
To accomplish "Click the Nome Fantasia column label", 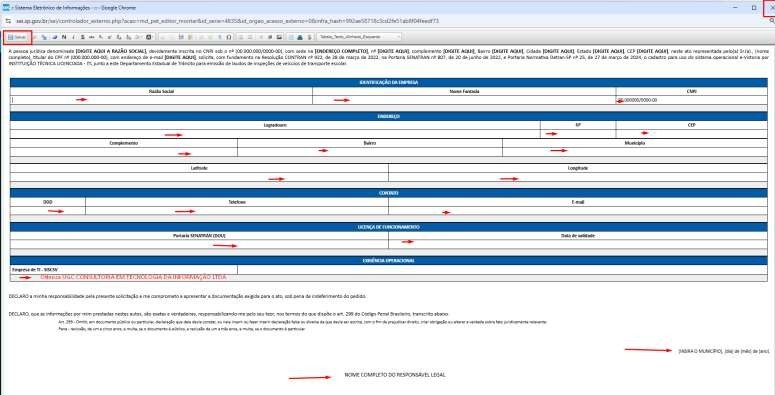I will click(464, 91).
